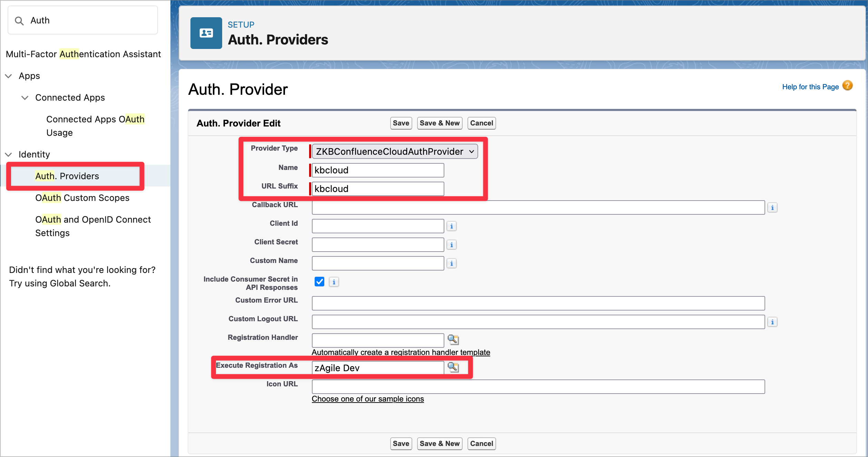Click the info icon beside Callback URL
Screen dimensions: 868x457
pyautogui.click(x=772, y=207)
